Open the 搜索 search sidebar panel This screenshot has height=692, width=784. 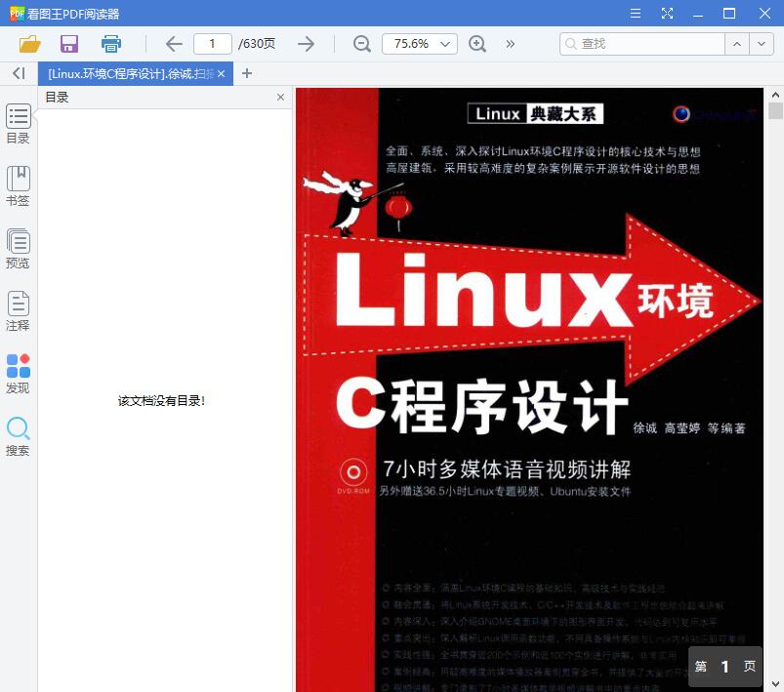point(18,436)
